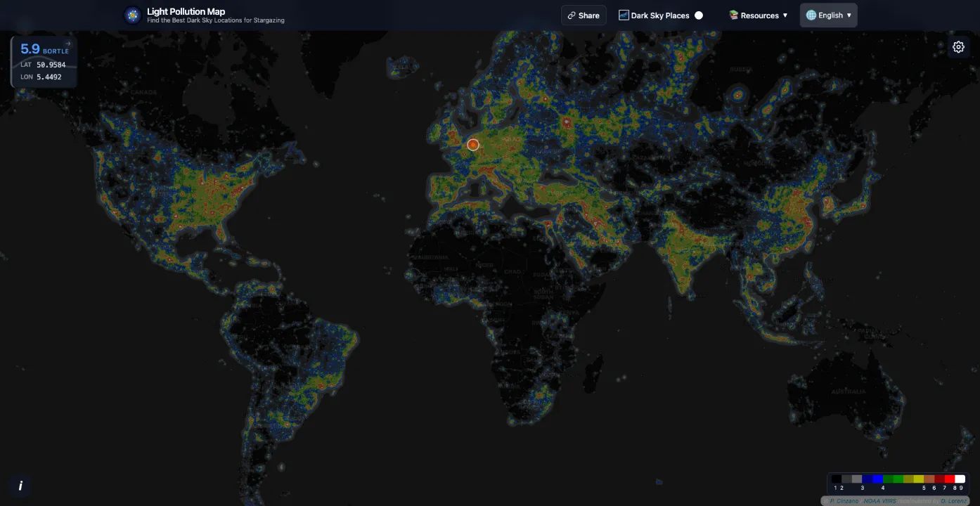Click the LAT coordinate value in the panel
The height and width of the screenshot is (506, 980).
50,64
